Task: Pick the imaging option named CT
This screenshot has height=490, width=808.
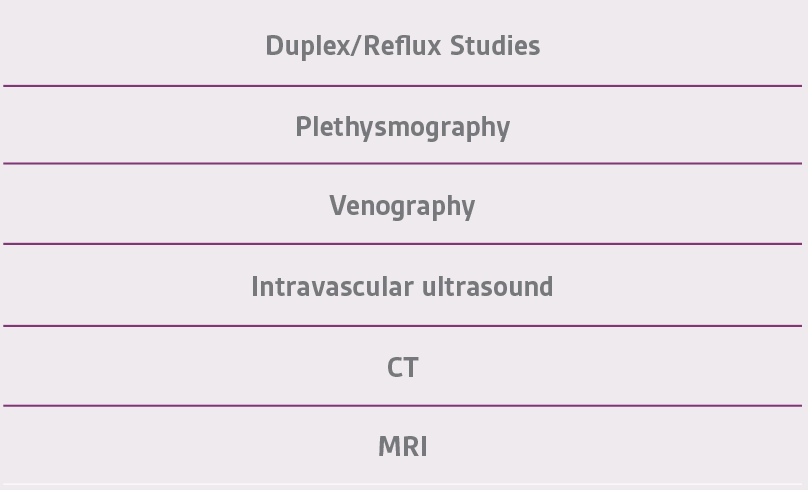Action: (x=402, y=366)
